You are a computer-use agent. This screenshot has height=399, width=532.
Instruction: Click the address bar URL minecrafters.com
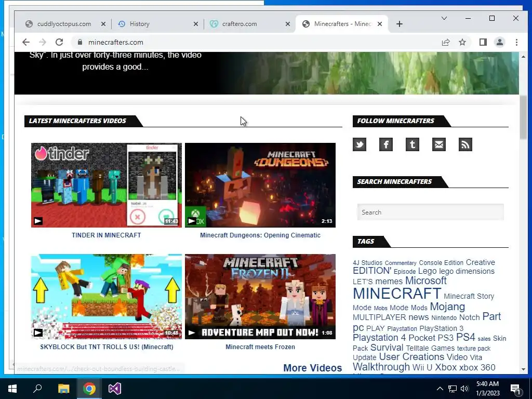pyautogui.click(x=116, y=42)
